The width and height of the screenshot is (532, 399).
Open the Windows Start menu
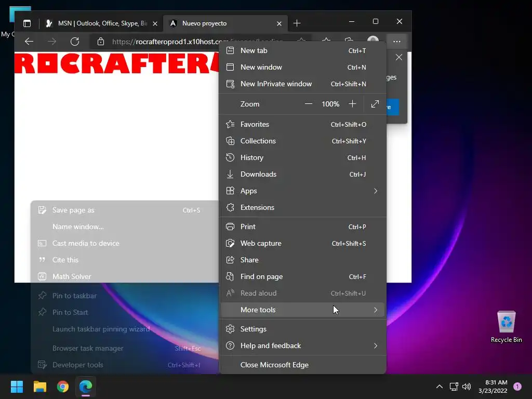(17, 387)
